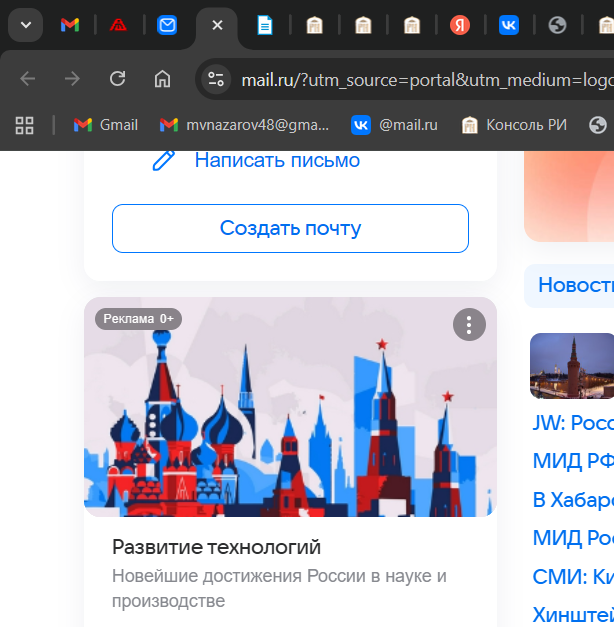
Task: Reload the page with refresh icon
Action: 117,79
